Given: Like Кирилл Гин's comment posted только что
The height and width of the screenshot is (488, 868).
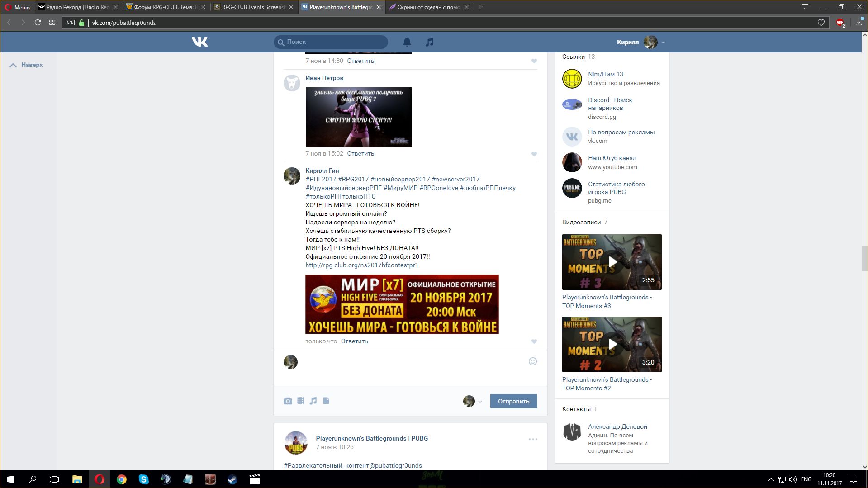Looking at the screenshot, I should [534, 341].
